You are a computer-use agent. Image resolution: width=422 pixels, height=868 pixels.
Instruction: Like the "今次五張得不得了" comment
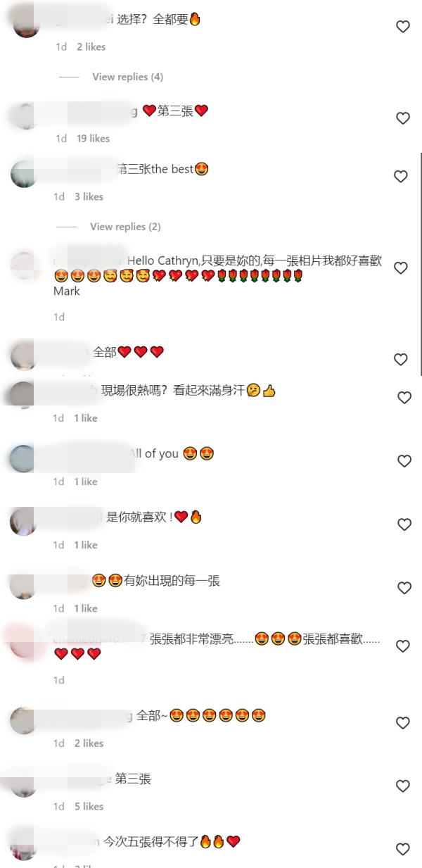click(x=403, y=849)
